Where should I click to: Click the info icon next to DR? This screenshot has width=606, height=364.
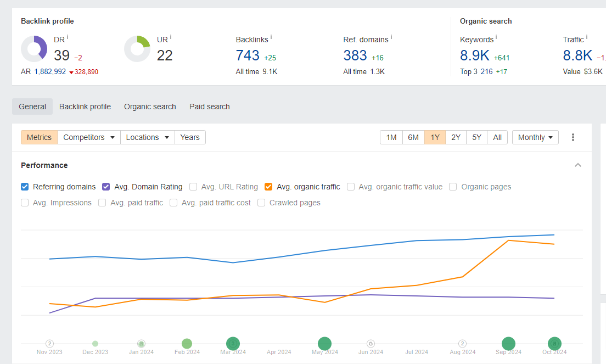coord(68,37)
